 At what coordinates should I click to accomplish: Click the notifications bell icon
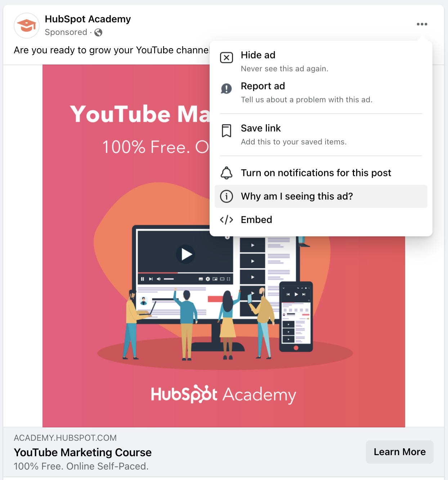point(227,173)
